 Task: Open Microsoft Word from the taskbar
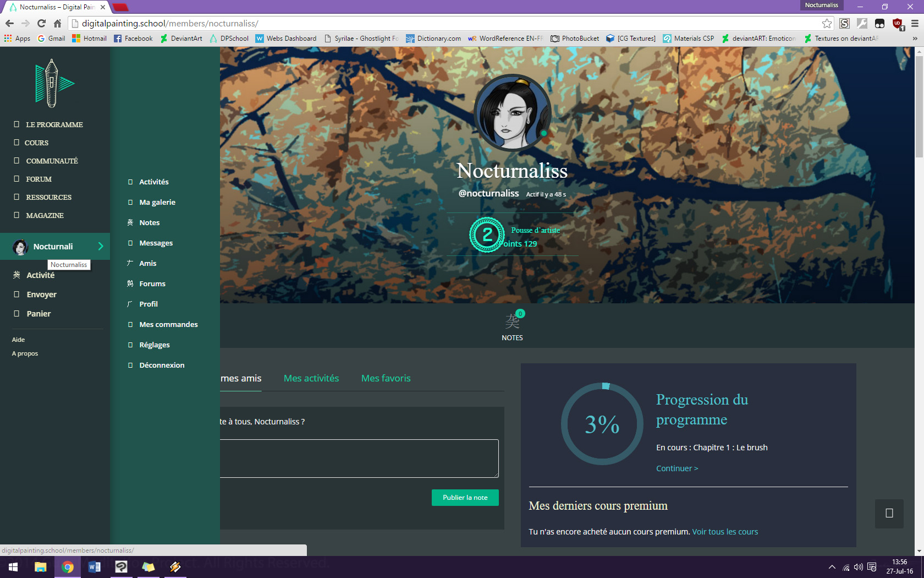tap(95, 566)
